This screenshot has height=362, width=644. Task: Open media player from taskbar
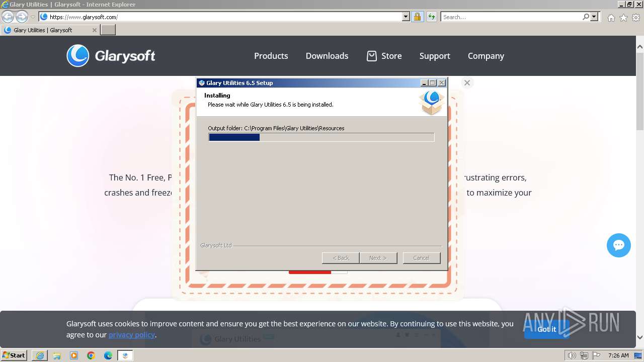[74, 355]
